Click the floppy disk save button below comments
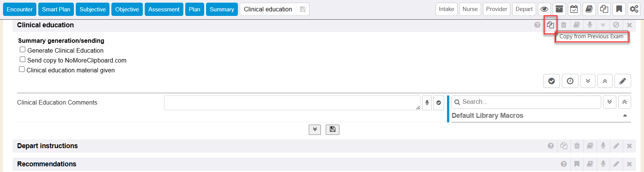 tap(332, 130)
